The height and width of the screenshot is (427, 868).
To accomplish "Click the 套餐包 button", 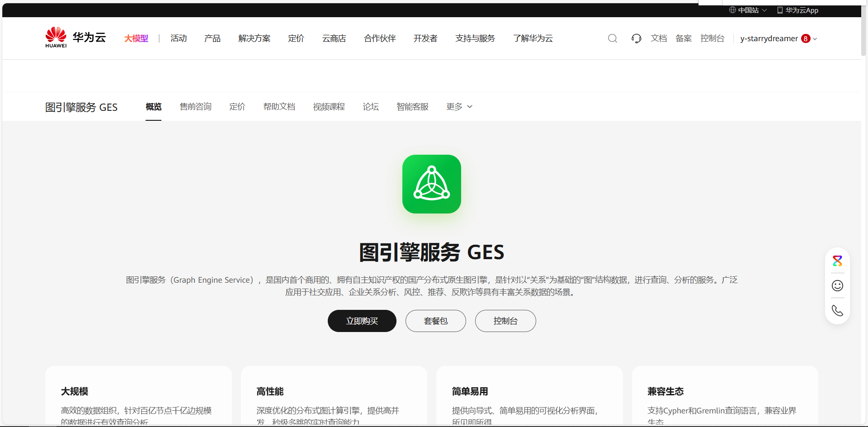I will (436, 321).
